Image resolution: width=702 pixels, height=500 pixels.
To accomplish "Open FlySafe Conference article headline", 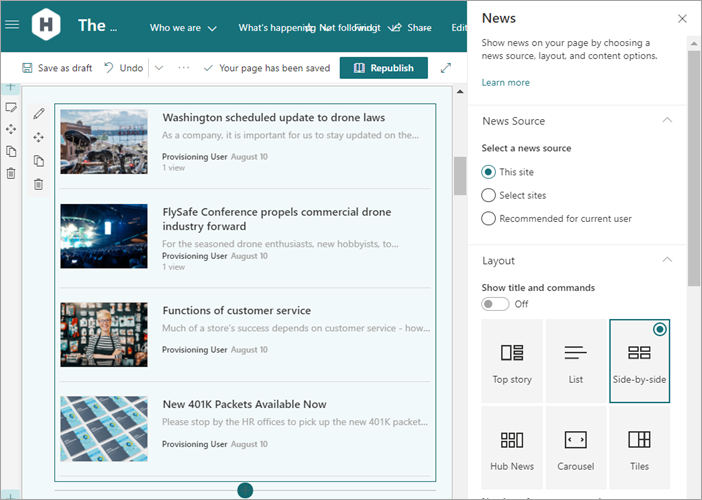I will click(277, 219).
